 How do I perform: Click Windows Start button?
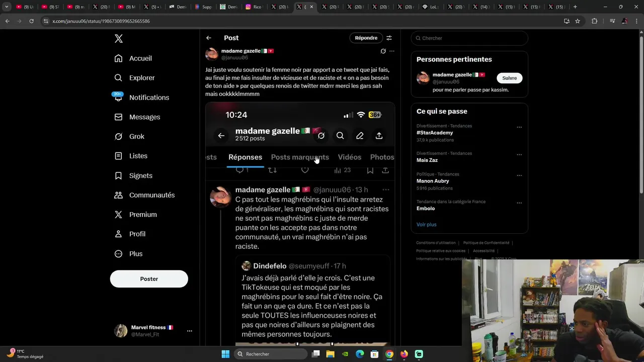pos(225,354)
